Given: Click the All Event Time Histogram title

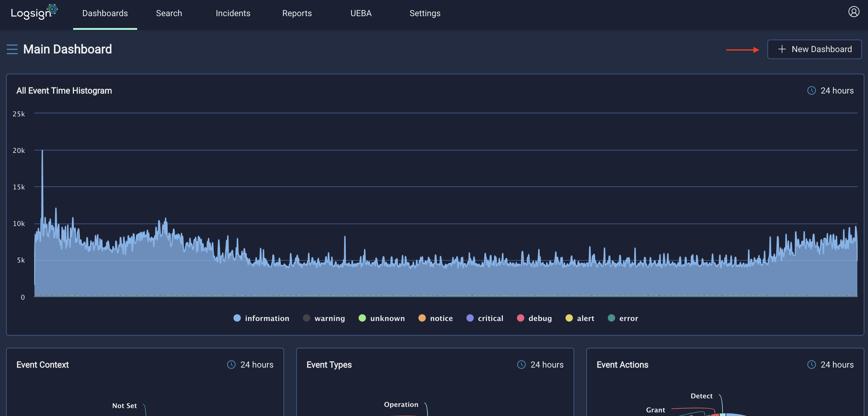Looking at the screenshot, I should 64,90.
